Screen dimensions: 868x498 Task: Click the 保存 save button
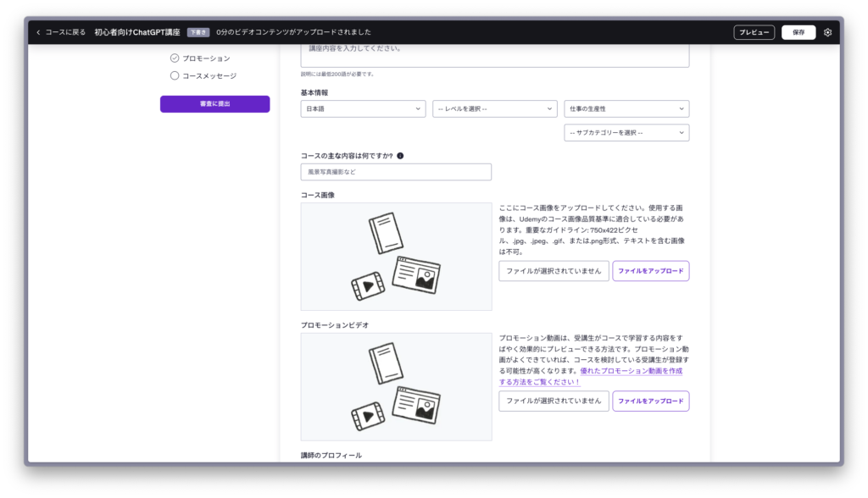(x=798, y=32)
